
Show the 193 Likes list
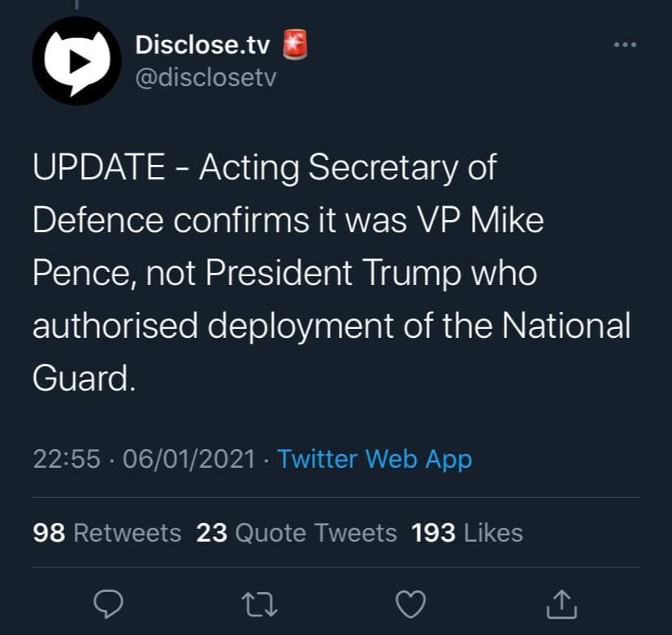click(467, 533)
